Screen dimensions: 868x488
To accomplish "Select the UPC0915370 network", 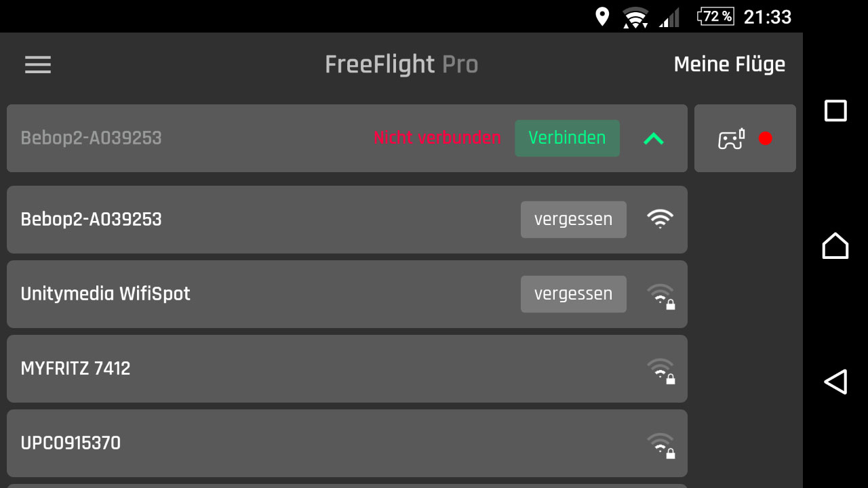I will [x=71, y=443].
